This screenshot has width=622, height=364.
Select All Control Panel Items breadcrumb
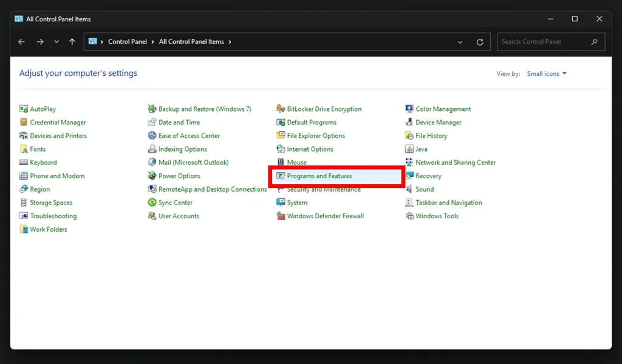tap(191, 42)
